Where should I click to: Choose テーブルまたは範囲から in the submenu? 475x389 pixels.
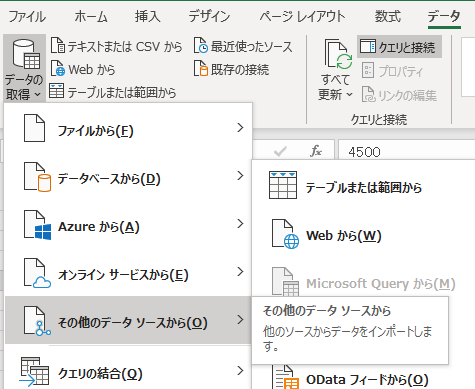click(x=364, y=188)
